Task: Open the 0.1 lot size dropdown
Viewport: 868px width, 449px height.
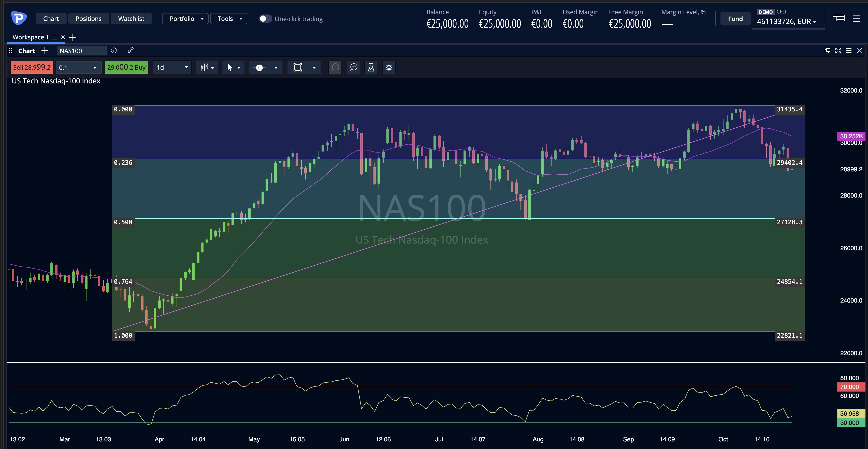Action: click(79, 67)
